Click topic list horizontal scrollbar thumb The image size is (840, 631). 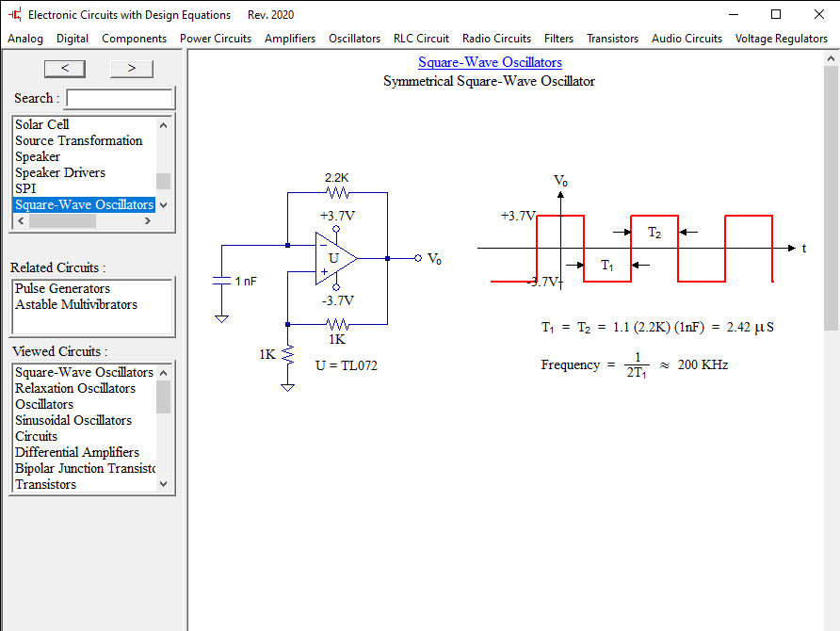(63, 220)
